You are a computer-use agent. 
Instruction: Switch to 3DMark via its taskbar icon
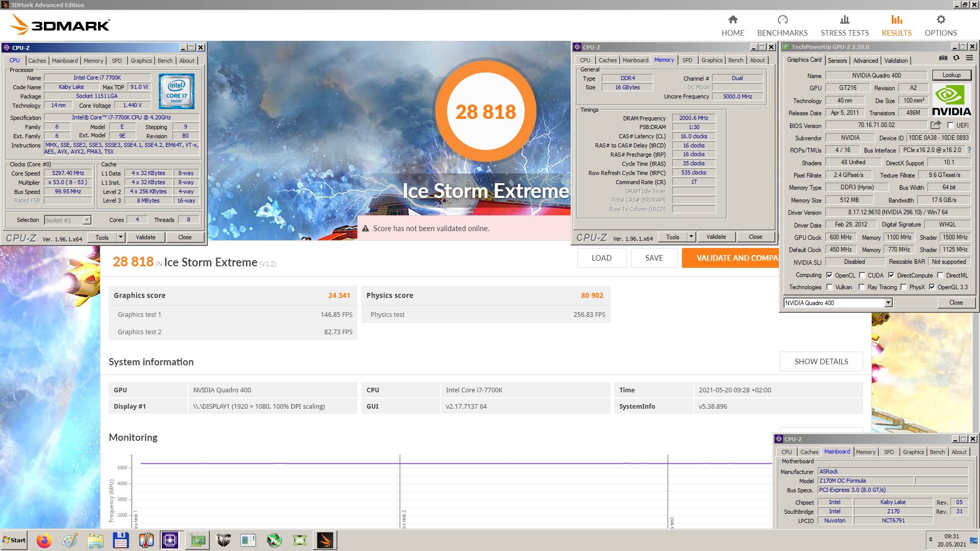pos(325,540)
